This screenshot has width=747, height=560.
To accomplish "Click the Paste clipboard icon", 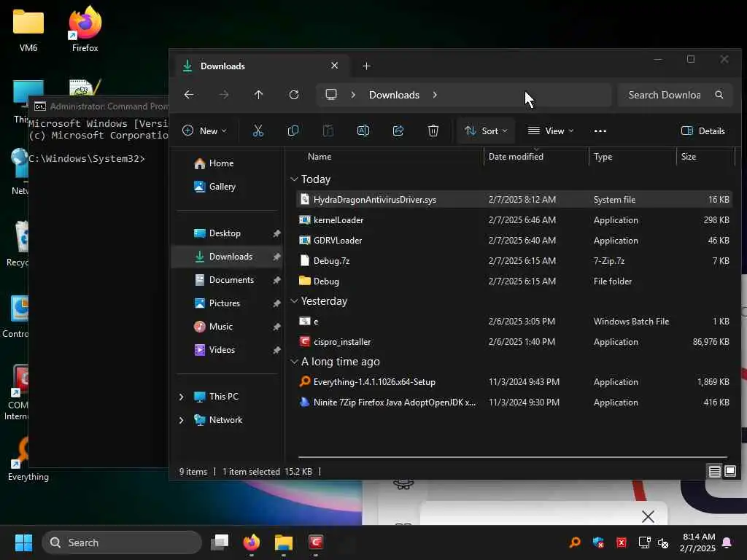I will 328,131.
